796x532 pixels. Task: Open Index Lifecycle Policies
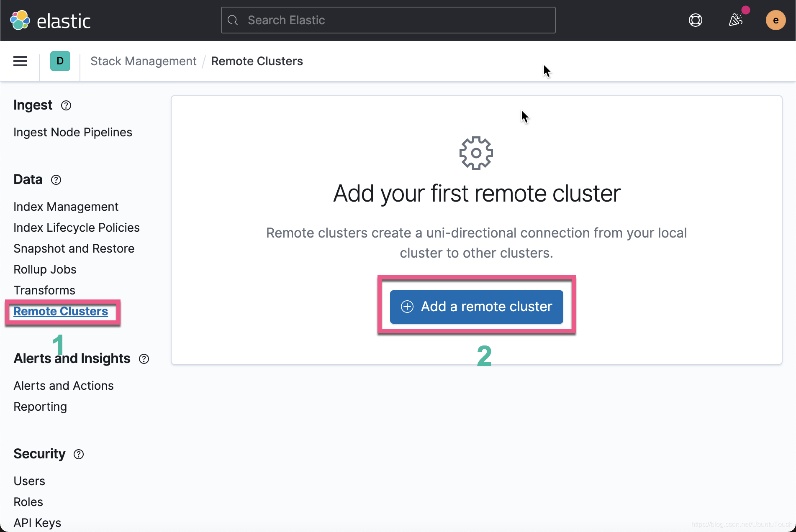pyautogui.click(x=77, y=228)
